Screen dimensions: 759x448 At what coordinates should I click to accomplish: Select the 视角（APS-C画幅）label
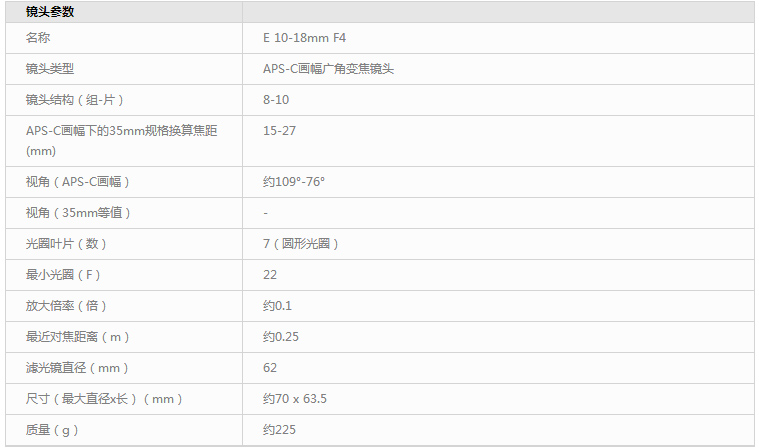(77, 182)
